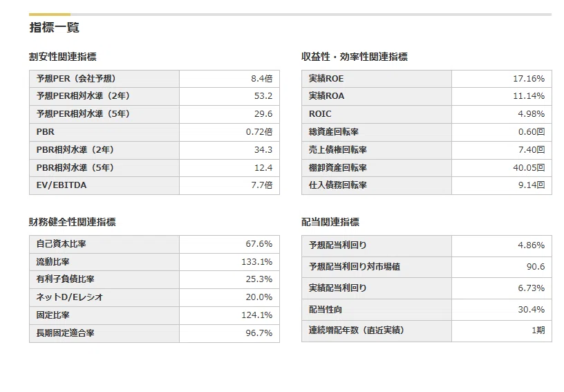Select the ROIC row label

coord(320,113)
